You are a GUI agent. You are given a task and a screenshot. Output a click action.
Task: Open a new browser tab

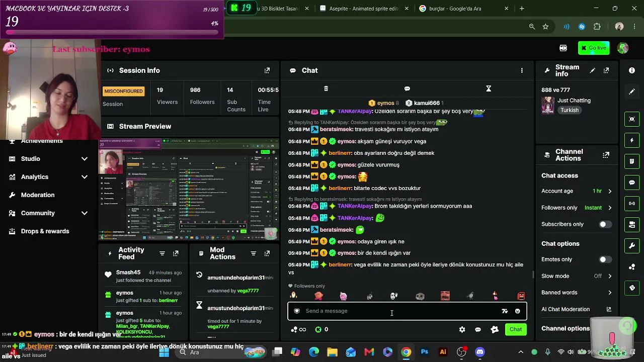point(522,9)
